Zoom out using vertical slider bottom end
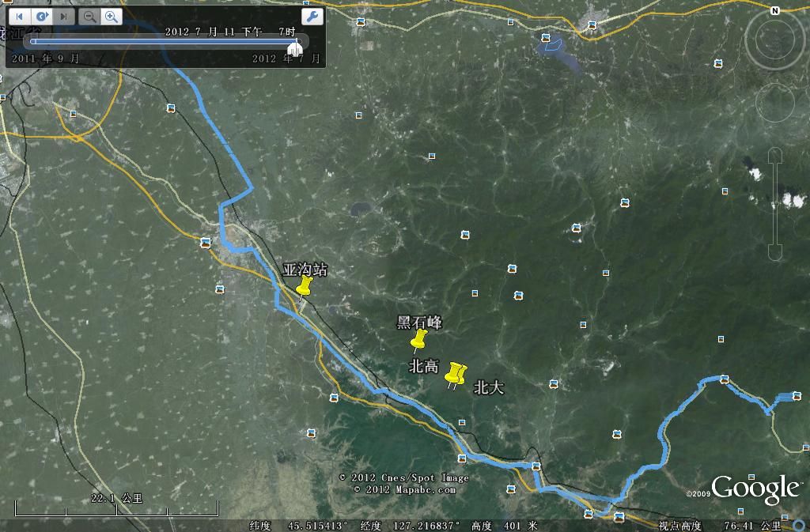810x532 pixels. pos(775,252)
